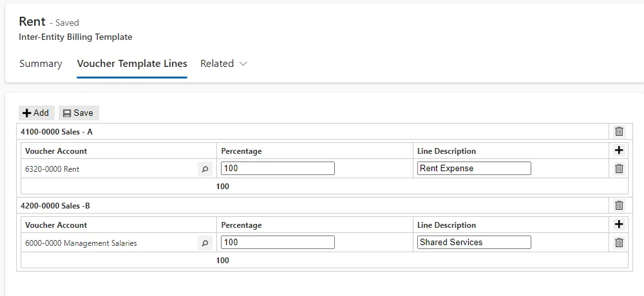
Task: Select the Voucher Template Lines tab
Action: point(132,64)
